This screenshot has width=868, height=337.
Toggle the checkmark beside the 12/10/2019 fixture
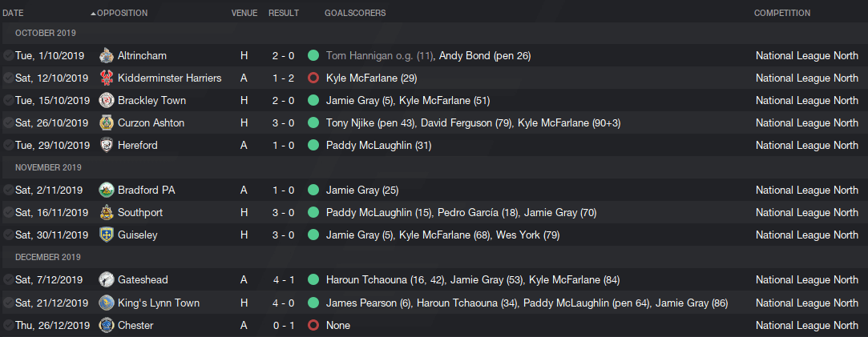click(x=8, y=78)
